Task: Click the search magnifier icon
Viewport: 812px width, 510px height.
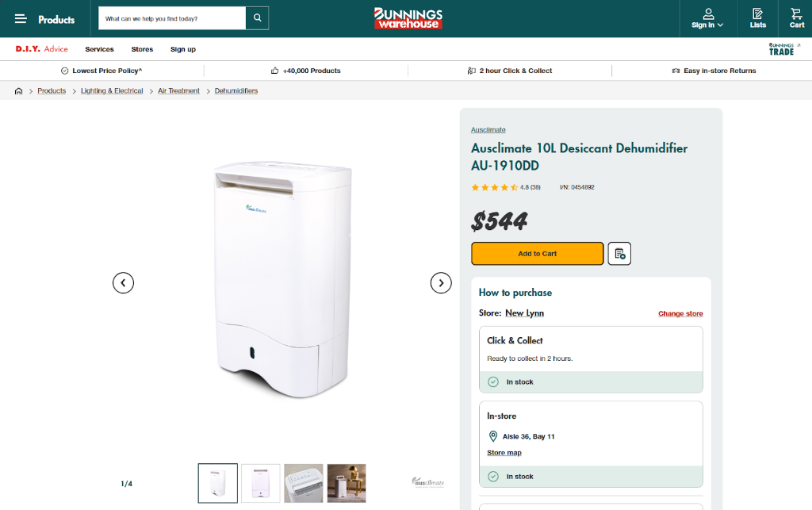Action: click(x=257, y=17)
